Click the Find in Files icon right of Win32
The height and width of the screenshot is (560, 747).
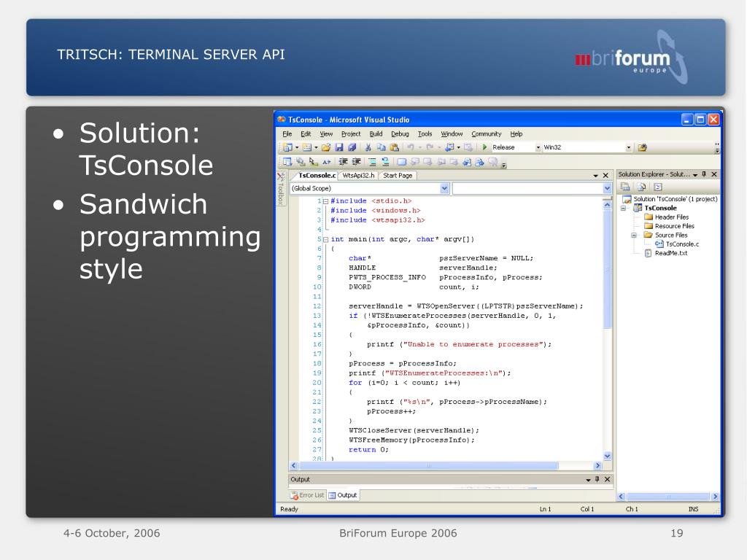click(x=642, y=147)
